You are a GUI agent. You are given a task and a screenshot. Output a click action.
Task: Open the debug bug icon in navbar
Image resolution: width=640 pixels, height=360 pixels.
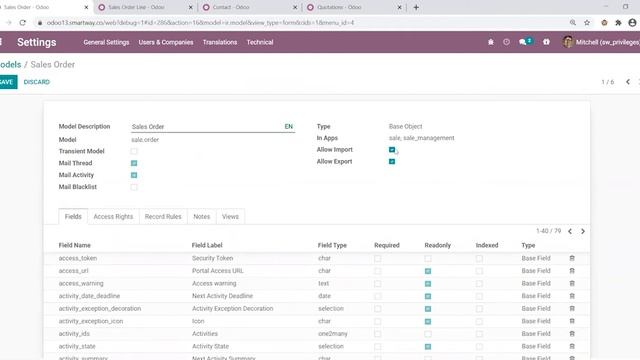[x=491, y=42]
